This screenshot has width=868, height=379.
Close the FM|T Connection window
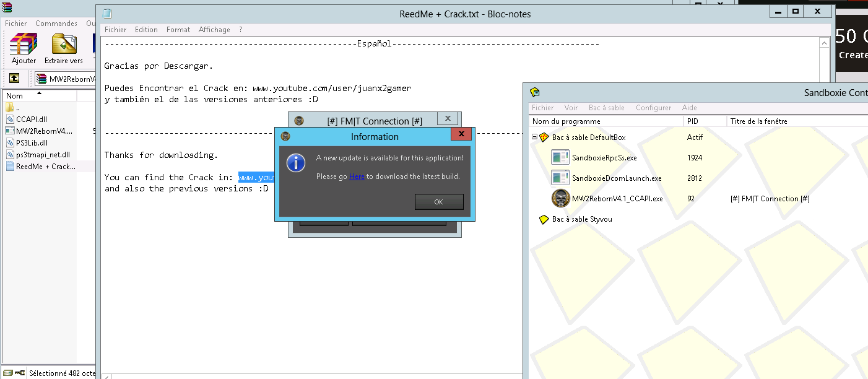click(x=447, y=118)
